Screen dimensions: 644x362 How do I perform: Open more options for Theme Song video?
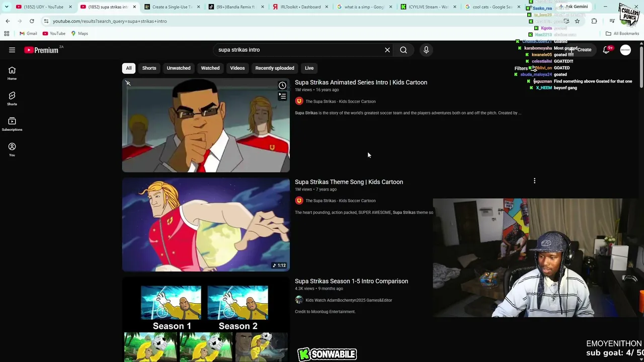point(534,181)
